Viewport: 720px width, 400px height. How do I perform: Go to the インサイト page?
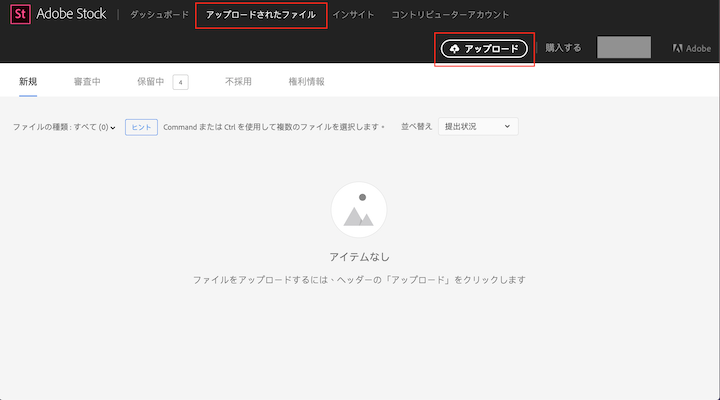point(353,15)
